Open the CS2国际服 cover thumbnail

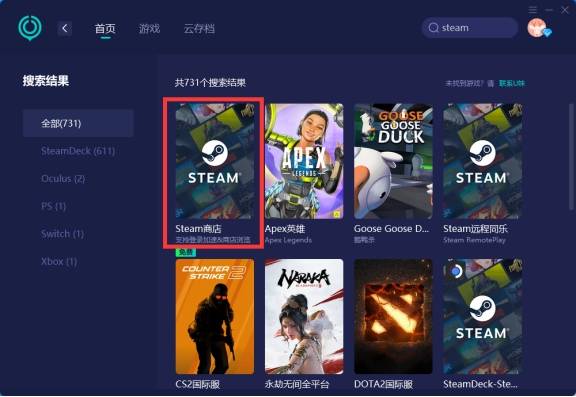215,317
